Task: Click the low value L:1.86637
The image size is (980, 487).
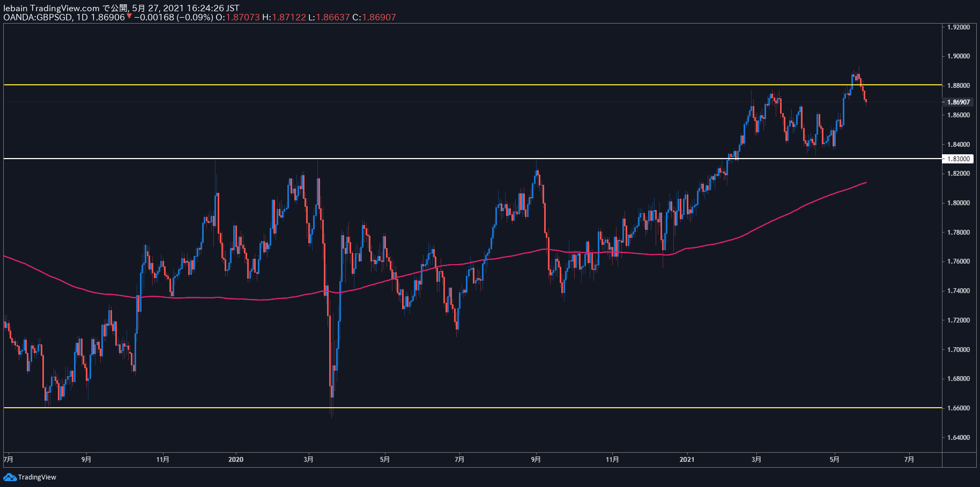Action: click(x=329, y=17)
